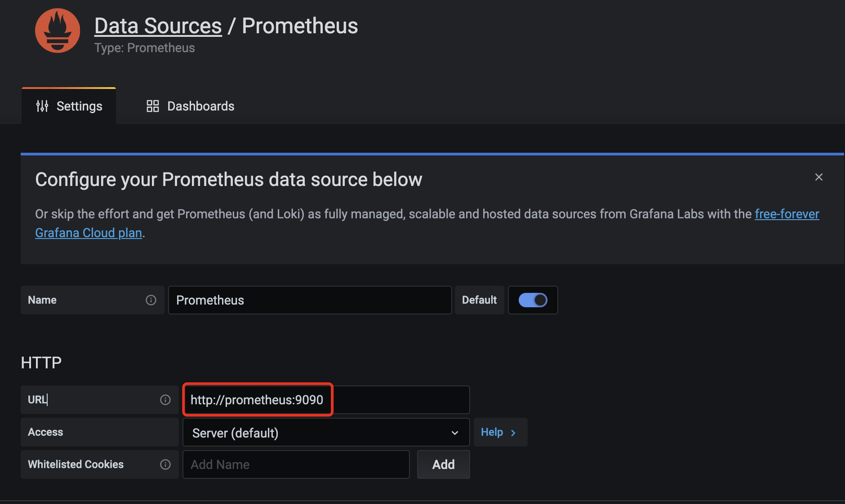Go to Data Sources breadcrumb link
This screenshot has height=504, width=845.
pyautogui.click(x=158, y=26)
